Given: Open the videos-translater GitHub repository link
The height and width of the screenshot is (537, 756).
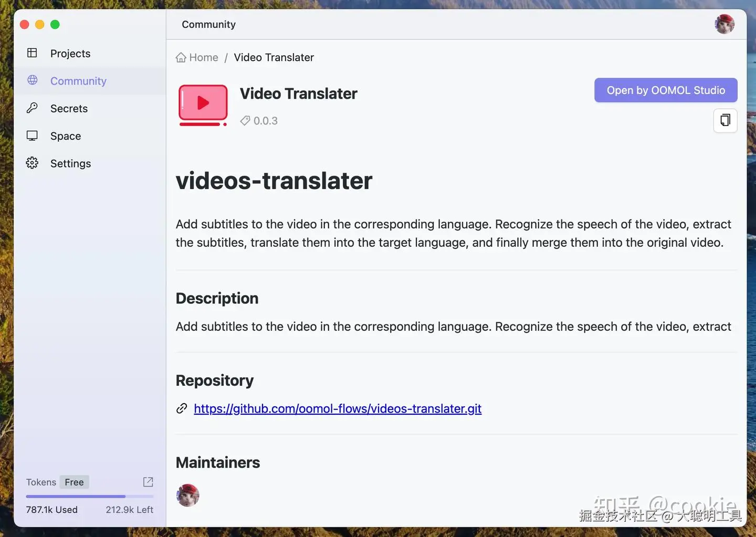Looking at the screenshot, I should tap(338, 408).
